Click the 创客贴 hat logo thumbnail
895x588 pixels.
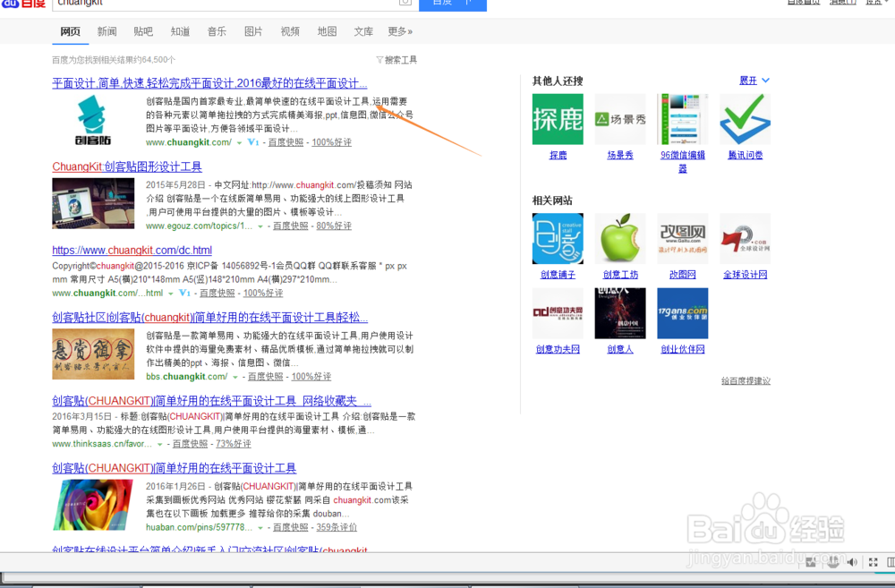(93, 121)
